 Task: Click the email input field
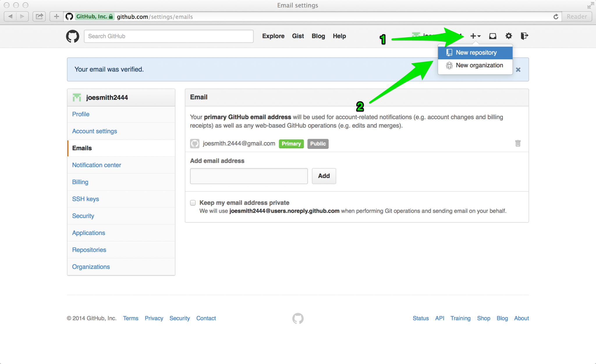[249, 176]
